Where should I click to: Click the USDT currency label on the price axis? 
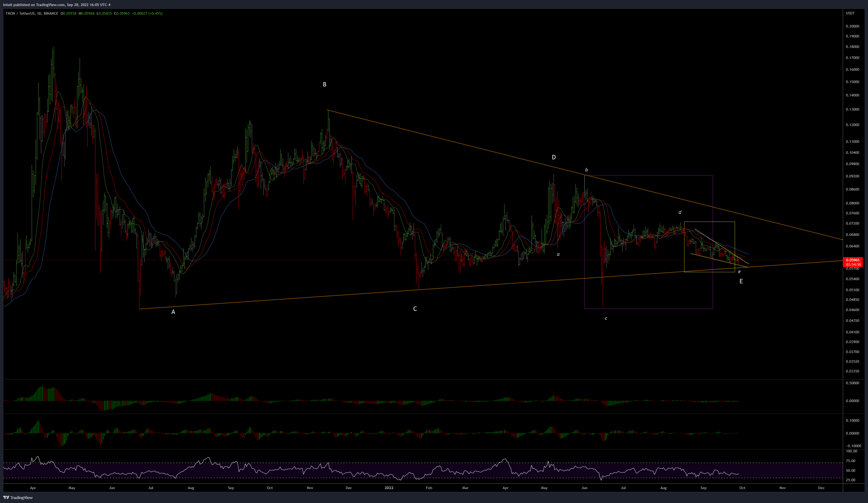(x=850, y=13)
